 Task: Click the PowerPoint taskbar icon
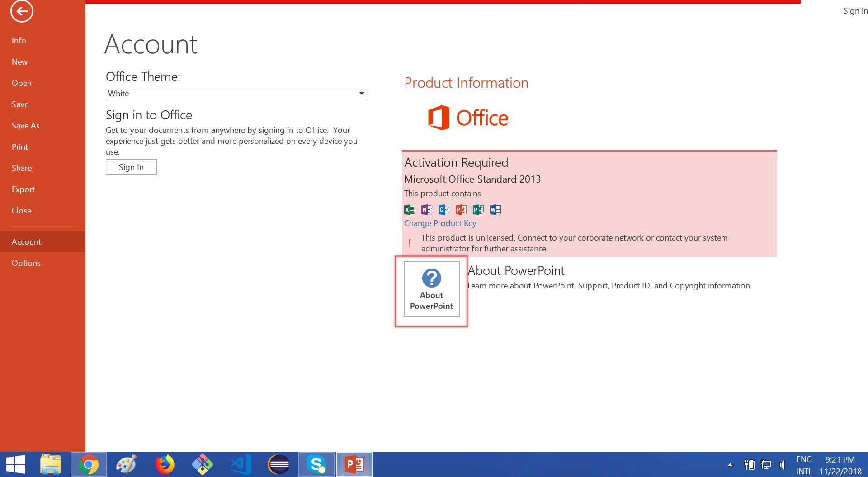(354, 464)
